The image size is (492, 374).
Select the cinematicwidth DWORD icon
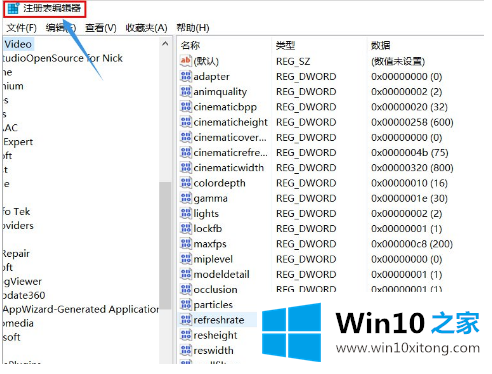point(186,167)
